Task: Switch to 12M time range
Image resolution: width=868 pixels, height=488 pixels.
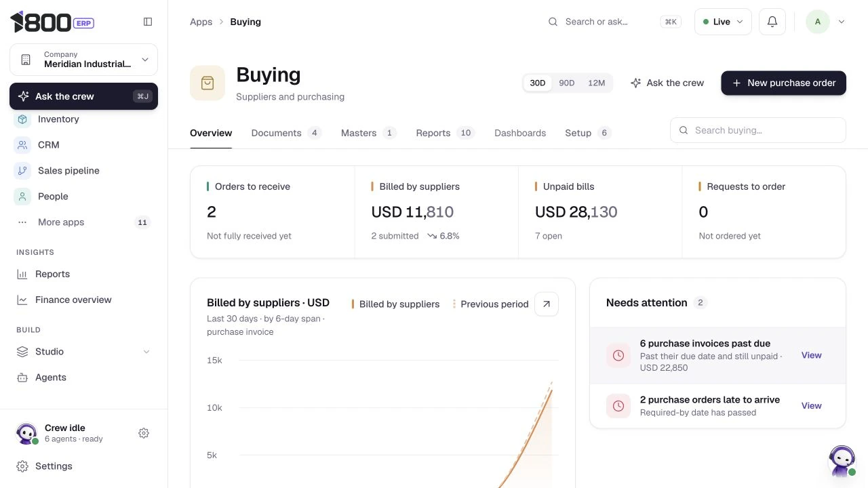Action: point(597,83)
